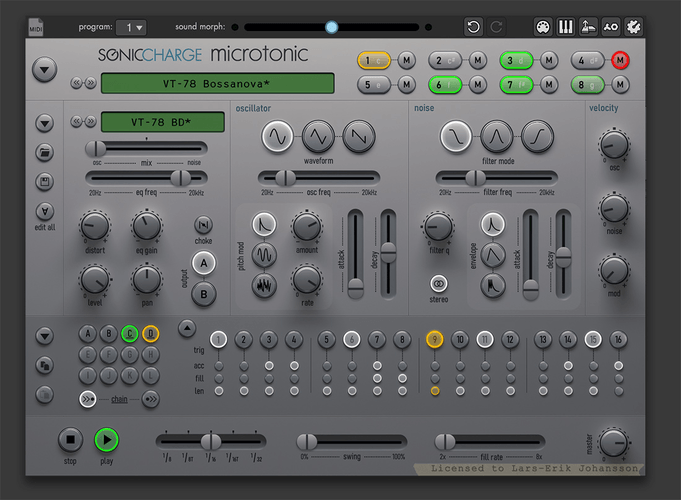Screen dimensions: 681x500
Task: Click the master volume knob
Action: pyautogui.click(x=613, y=443)
